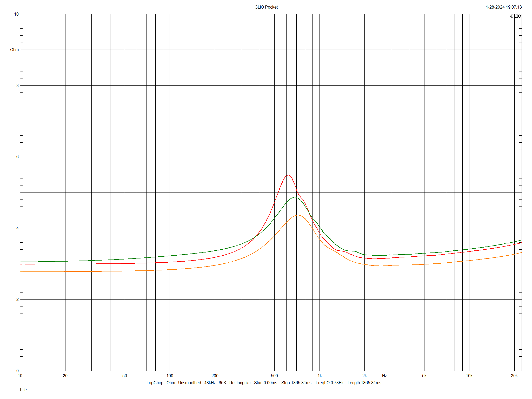
Task: Click the Start 0.00ms text
Action: point(265,383)
